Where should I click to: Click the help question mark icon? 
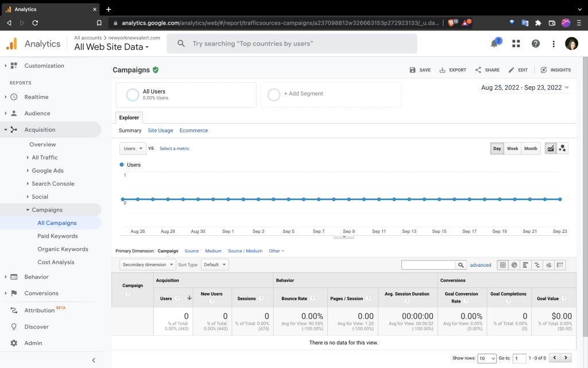(535, 44)
